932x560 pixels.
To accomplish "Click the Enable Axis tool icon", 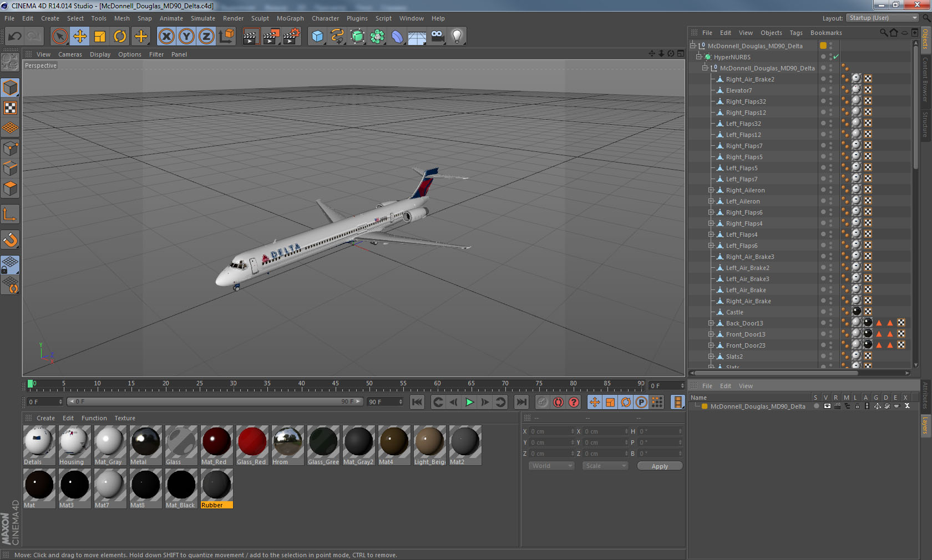I will point(10,215).
